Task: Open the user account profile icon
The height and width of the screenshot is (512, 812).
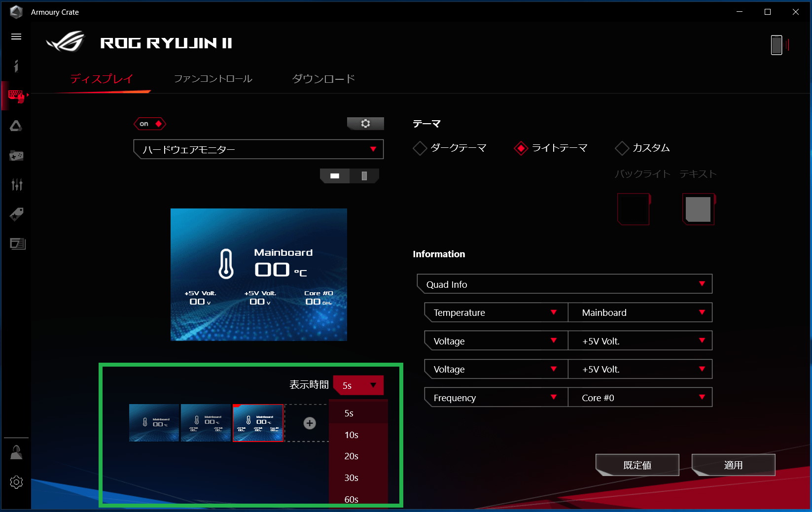Action: click(16, 452)
